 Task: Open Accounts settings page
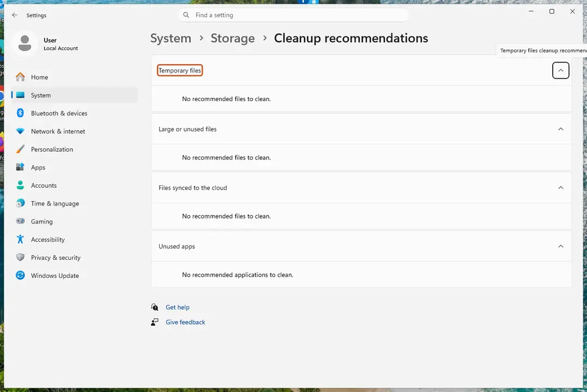74,185
